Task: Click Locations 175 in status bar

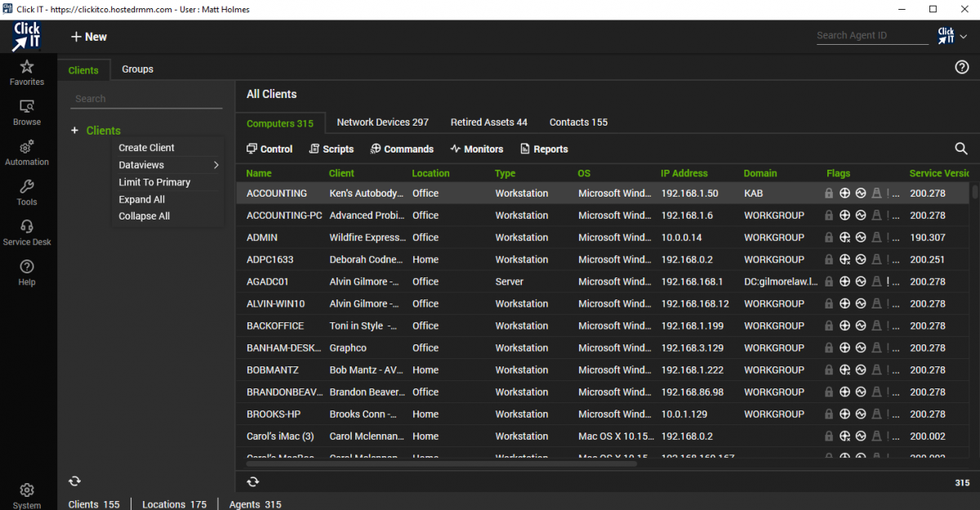Action: [176, 504]
